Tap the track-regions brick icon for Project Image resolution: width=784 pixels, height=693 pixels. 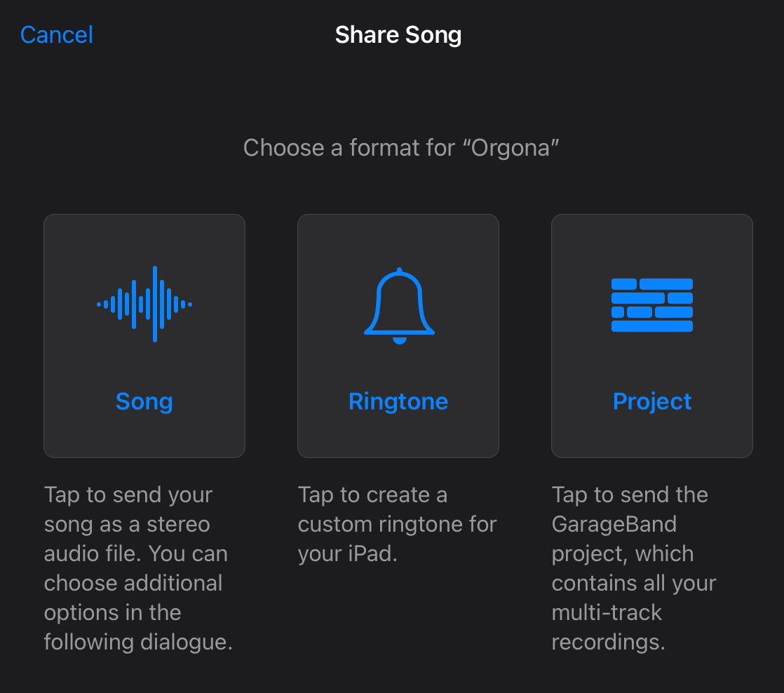[x=652, y=305]
